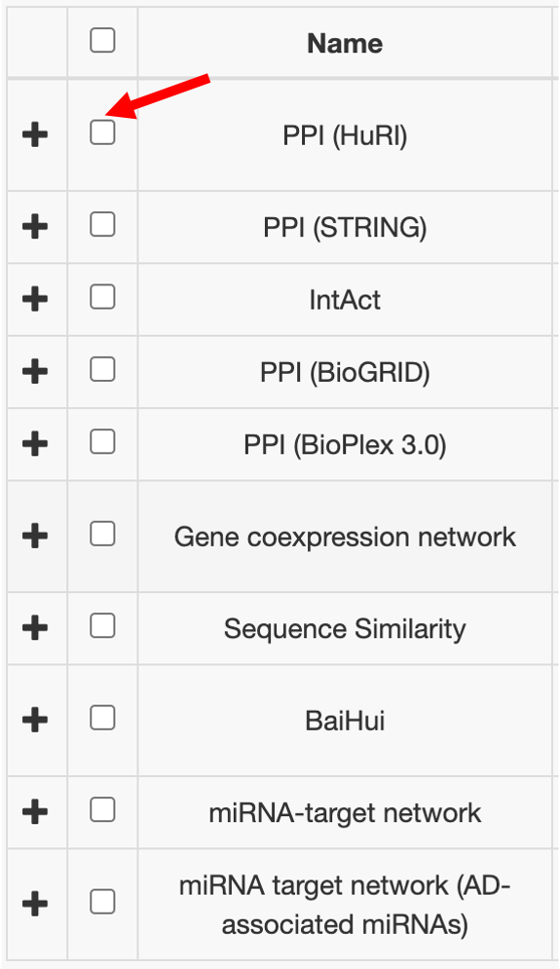Enable the PPI (BioGRID) checkbox

(x=102, y=369)
